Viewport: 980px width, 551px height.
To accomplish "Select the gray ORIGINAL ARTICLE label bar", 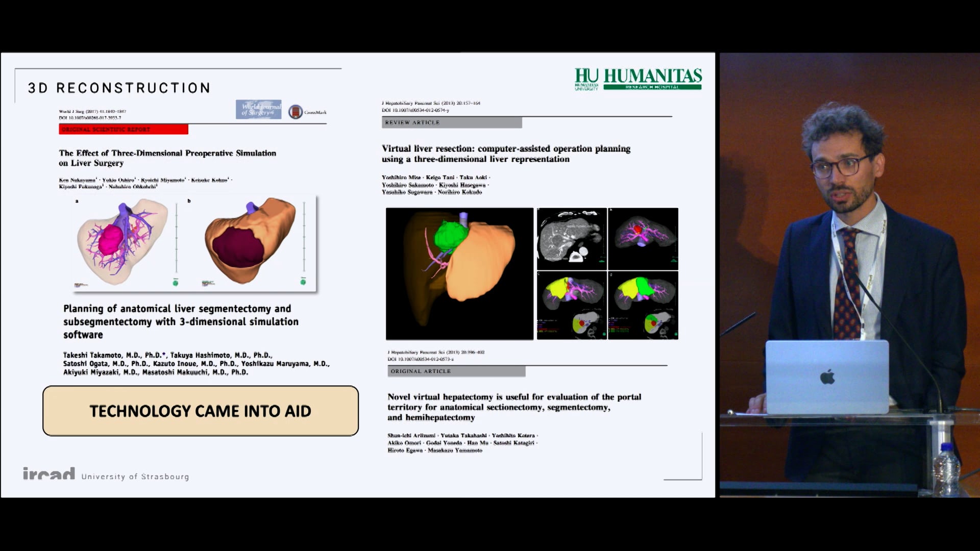I will 456,371.
